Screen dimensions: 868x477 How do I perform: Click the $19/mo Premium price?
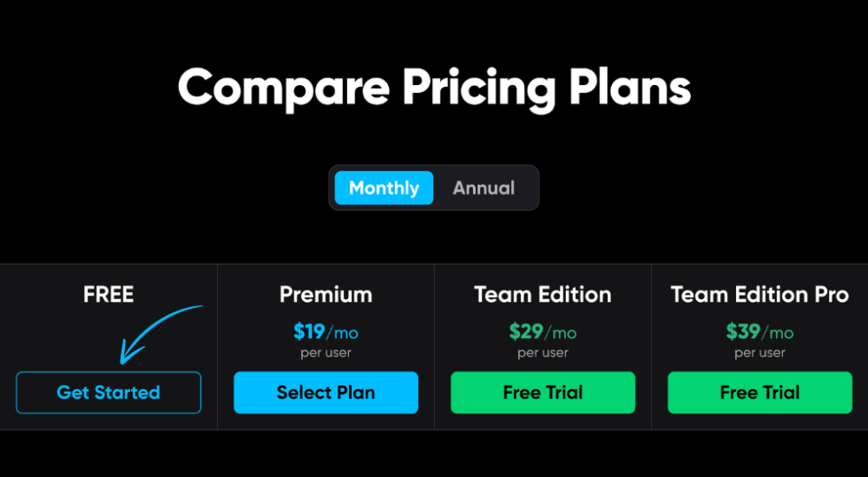[x=326, y=333]
